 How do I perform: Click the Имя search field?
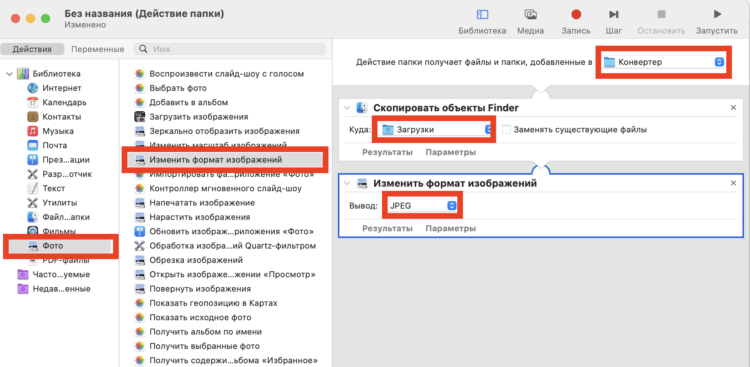coord(229,49)
